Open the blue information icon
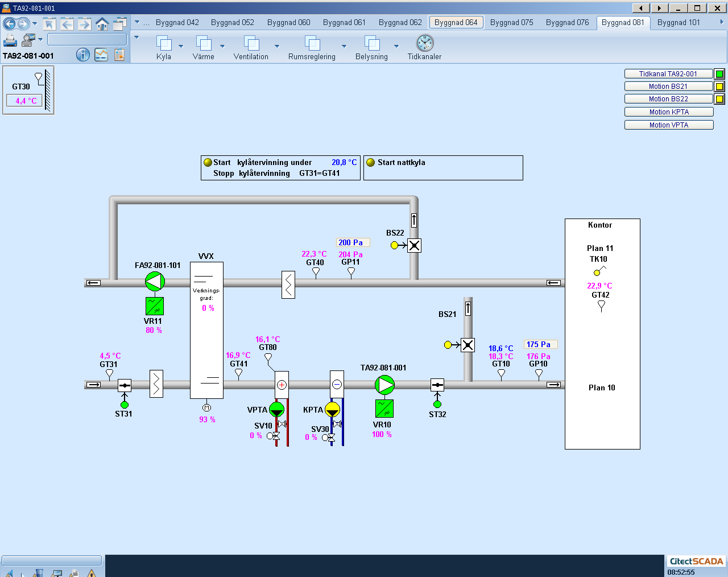Image resolution: width=728 pixels, height=577 pixels. pos(83,55)
